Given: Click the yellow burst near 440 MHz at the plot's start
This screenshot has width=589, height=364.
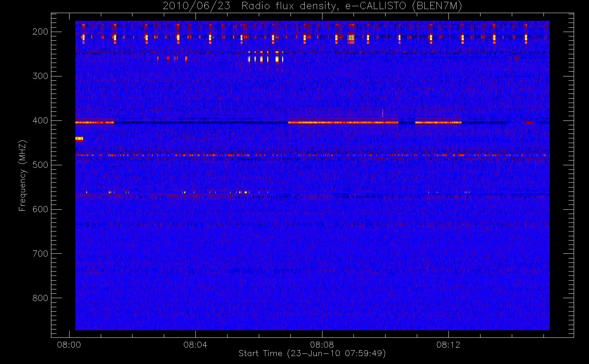Looking at the screenshot, I should click(x=79, y=139).
